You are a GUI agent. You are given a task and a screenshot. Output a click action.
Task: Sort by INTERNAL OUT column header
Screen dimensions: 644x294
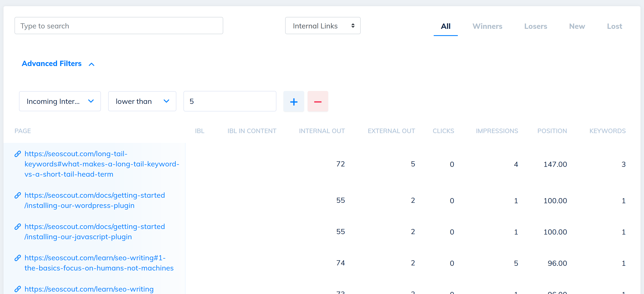(322, 131)
